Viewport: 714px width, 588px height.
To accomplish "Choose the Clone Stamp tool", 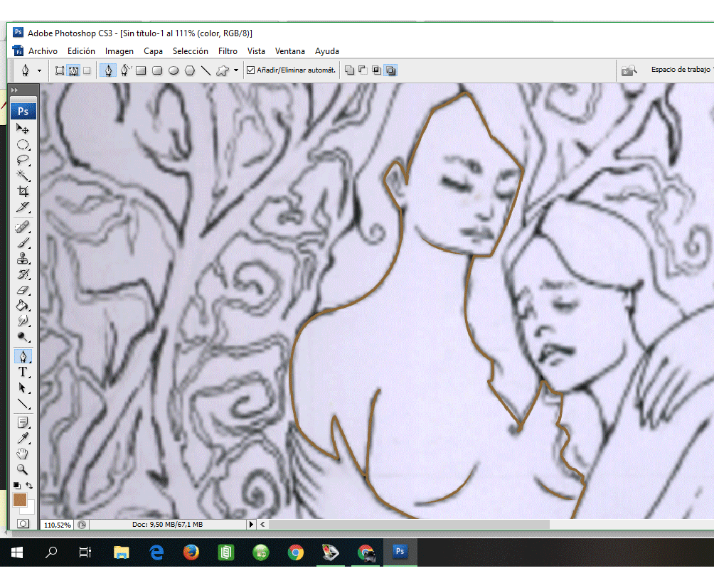I will (x=23, y=259).
